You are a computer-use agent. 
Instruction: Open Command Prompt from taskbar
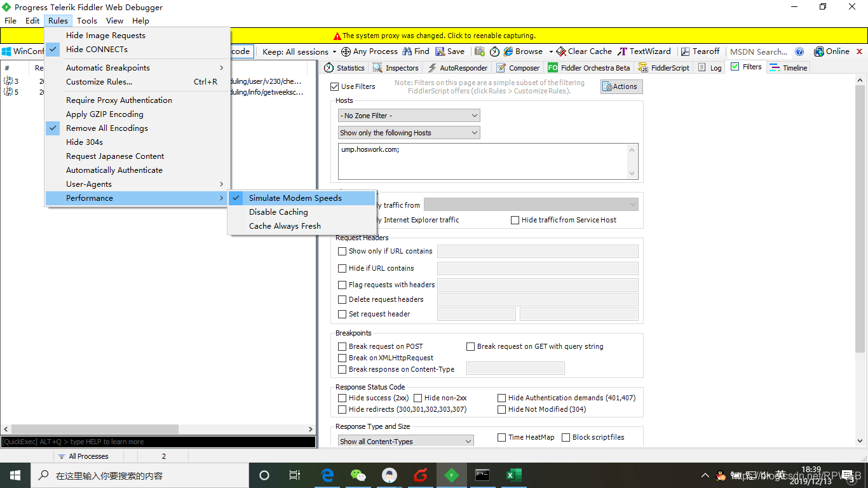point(483,475)
